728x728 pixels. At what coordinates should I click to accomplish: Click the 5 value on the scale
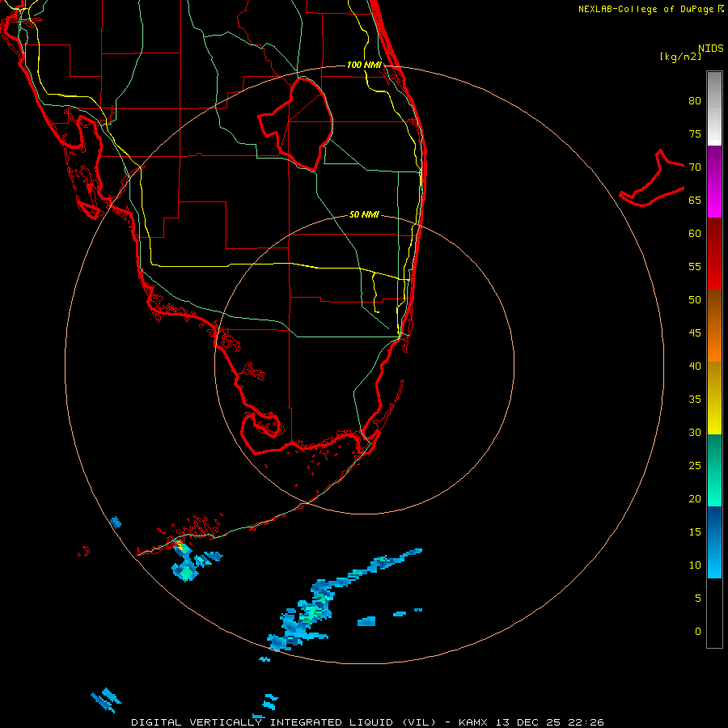click(698, 599)
